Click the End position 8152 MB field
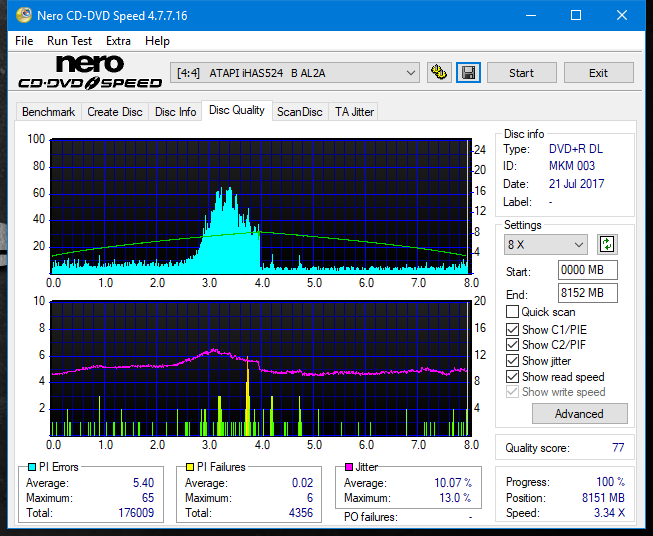Screen dimensions: 653x536 click(587, 293)
